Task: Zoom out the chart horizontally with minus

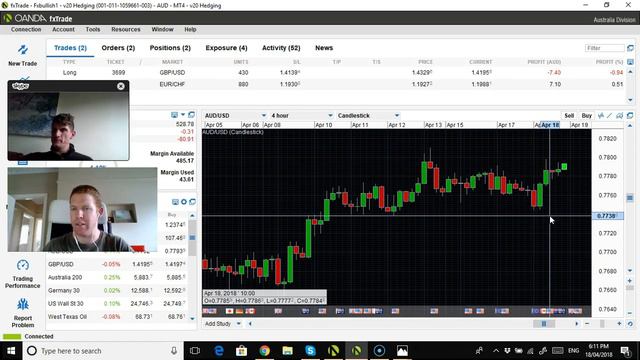Action: [587, 323]
